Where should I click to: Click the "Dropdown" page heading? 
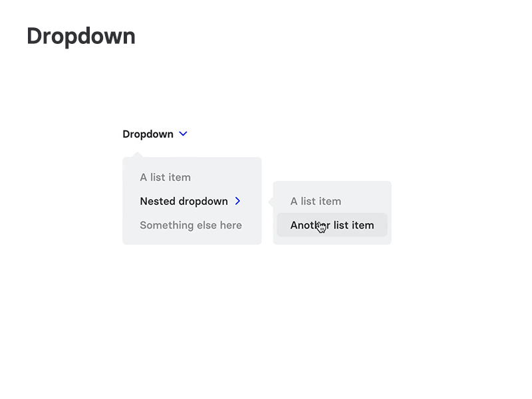tap(81, 36)
